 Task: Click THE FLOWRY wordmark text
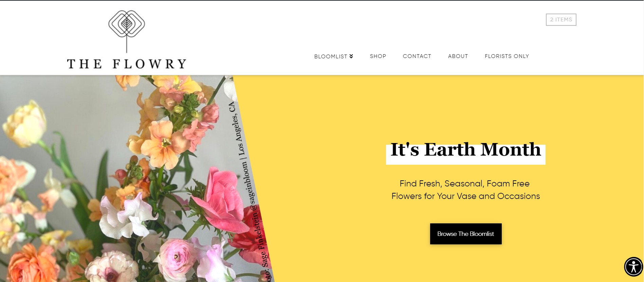(x=127, y=64)
